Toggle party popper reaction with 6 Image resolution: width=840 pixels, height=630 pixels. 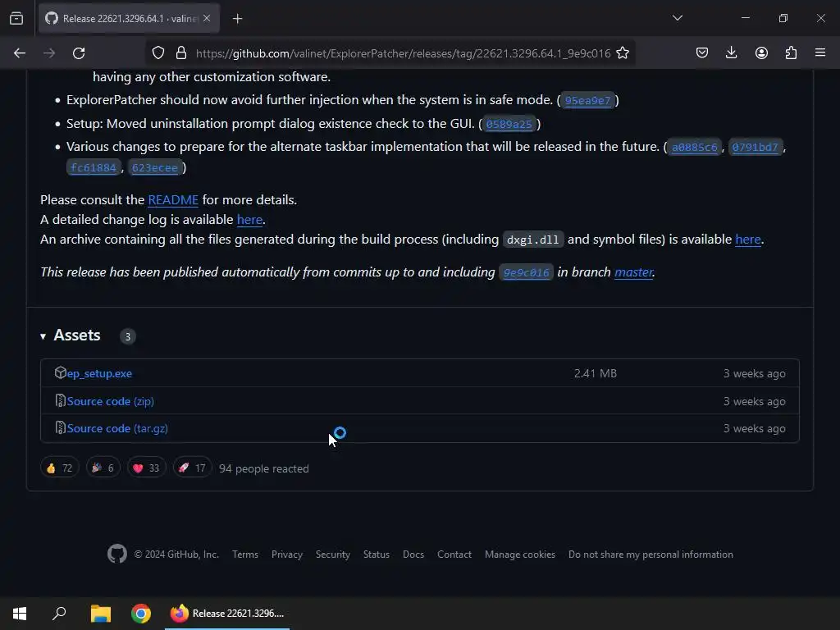(103, 468)
